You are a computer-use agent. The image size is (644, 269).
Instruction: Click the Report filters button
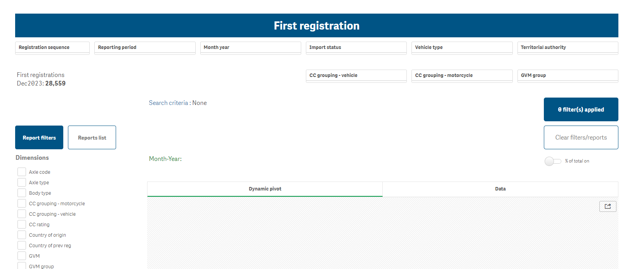(x=39, y=138)
